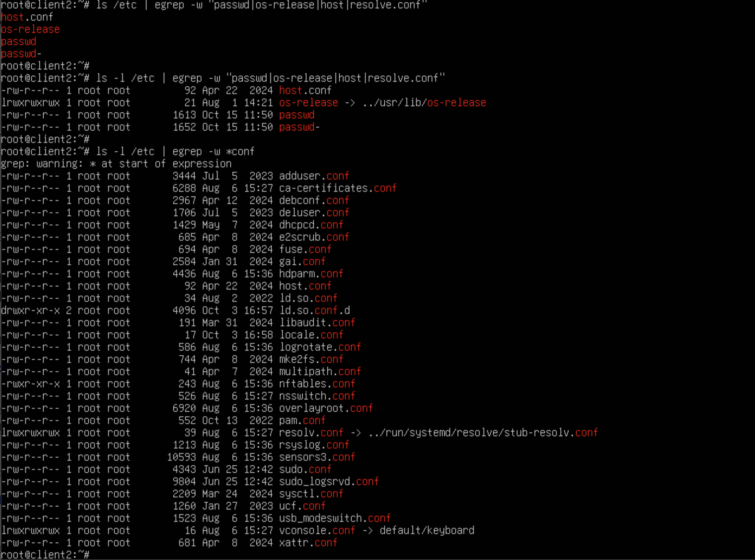
Task: Click the vconsole.conf symlink entry
Action: click(x=317, y=531)
